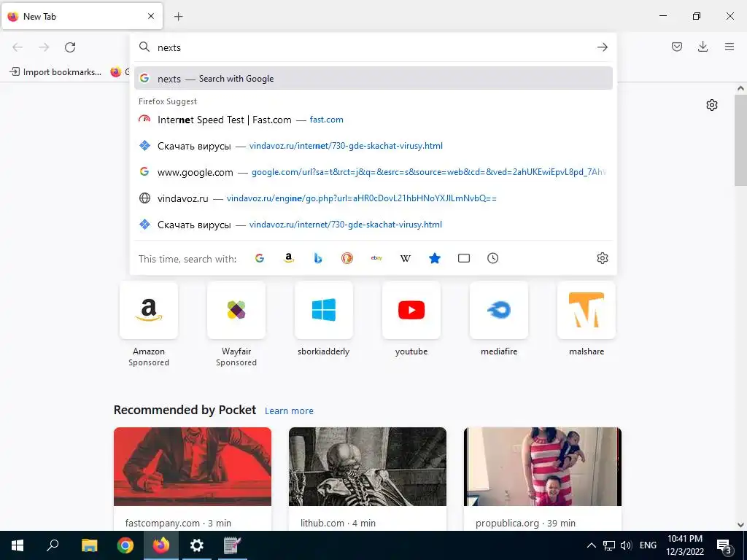
Task: Open Windows taskbar search
Action: click(53, 545)
